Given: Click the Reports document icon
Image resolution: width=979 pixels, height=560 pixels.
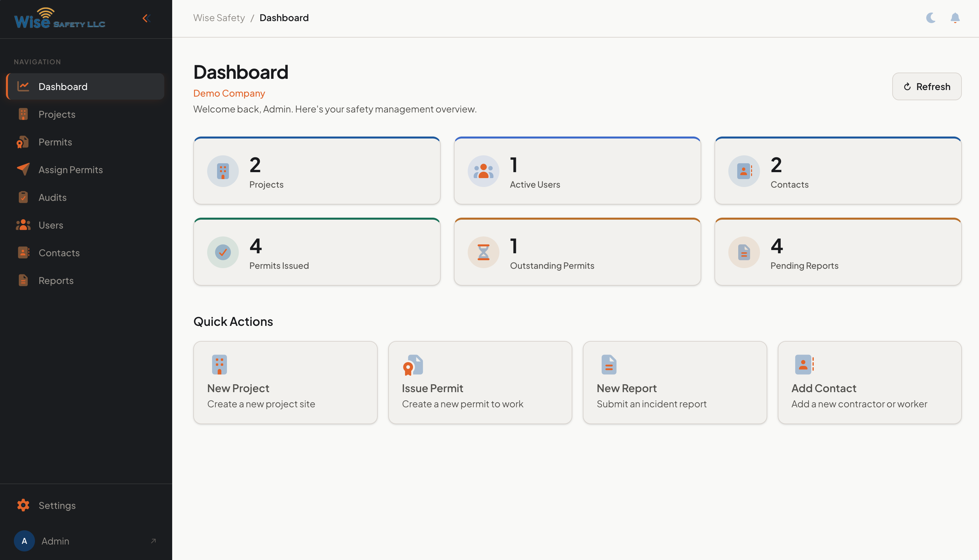Looking at the screenshot, I should (x=23, y=280).
